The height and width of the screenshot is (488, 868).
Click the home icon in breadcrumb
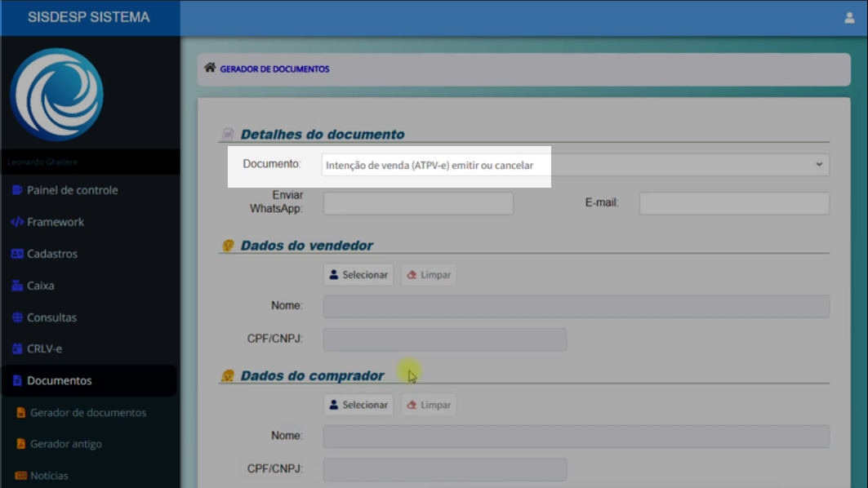(x=210, y=69)
